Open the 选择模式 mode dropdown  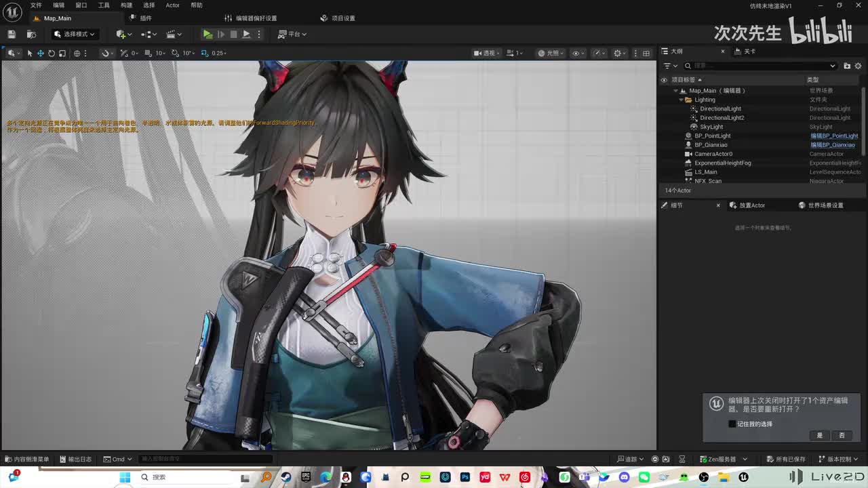click(75, 34)
